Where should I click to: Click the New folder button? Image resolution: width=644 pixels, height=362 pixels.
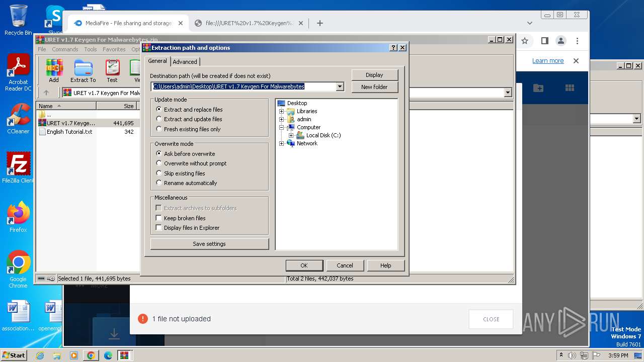point(374,87)
